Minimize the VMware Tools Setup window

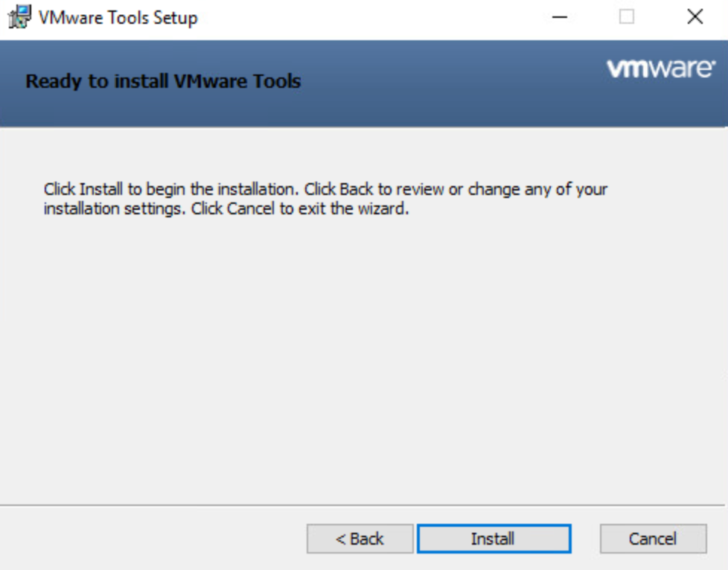pos(559,16)
